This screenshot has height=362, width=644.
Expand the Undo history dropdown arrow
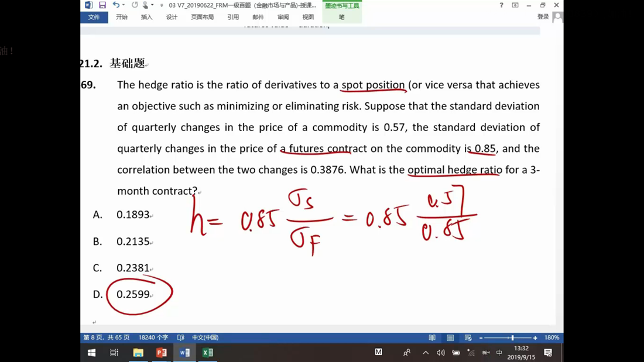point(124,5)
